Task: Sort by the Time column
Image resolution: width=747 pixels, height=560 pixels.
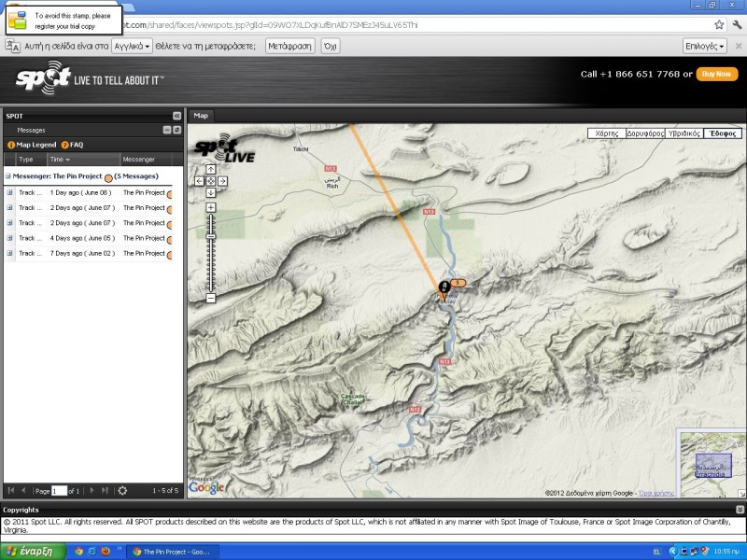Action: (83, 160)
